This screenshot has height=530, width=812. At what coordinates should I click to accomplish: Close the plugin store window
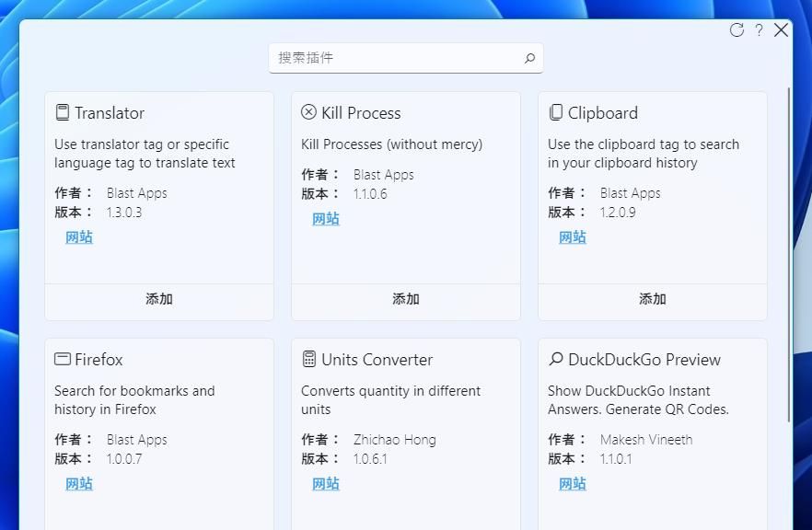[782, 29]
